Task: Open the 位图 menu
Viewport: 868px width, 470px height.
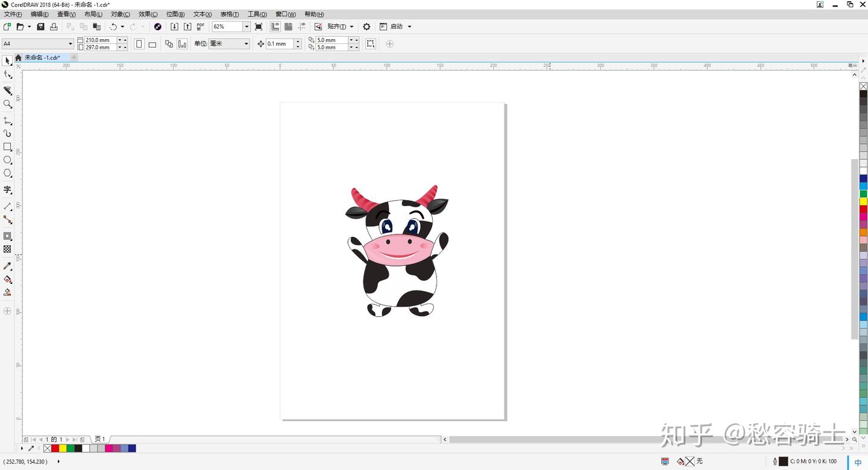Action: click(175, 14)
